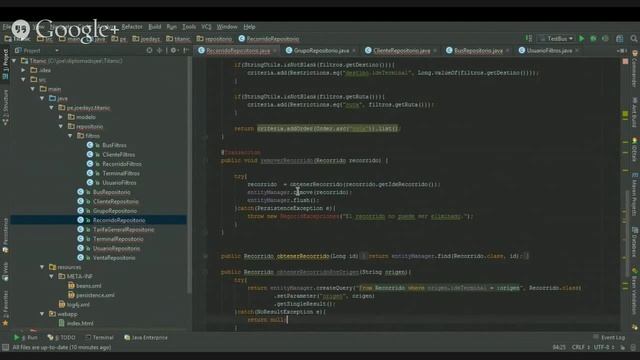Toggle the Structure tool window strip button

[x=5, y=107]
